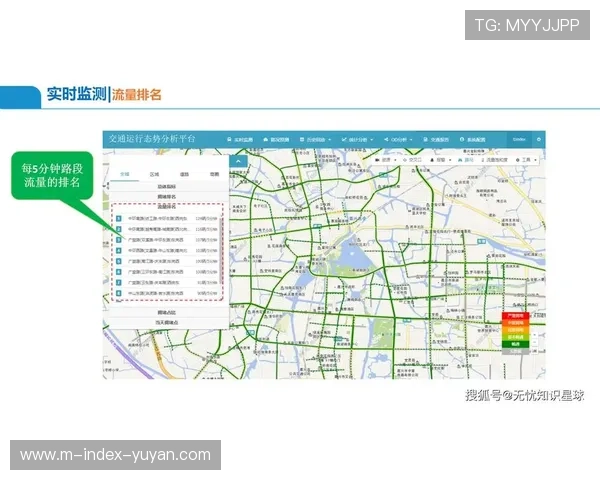Click the rank 3 badge in the flow ranking
The height and width of the screenshot is (480, 600).
(119, 240)
